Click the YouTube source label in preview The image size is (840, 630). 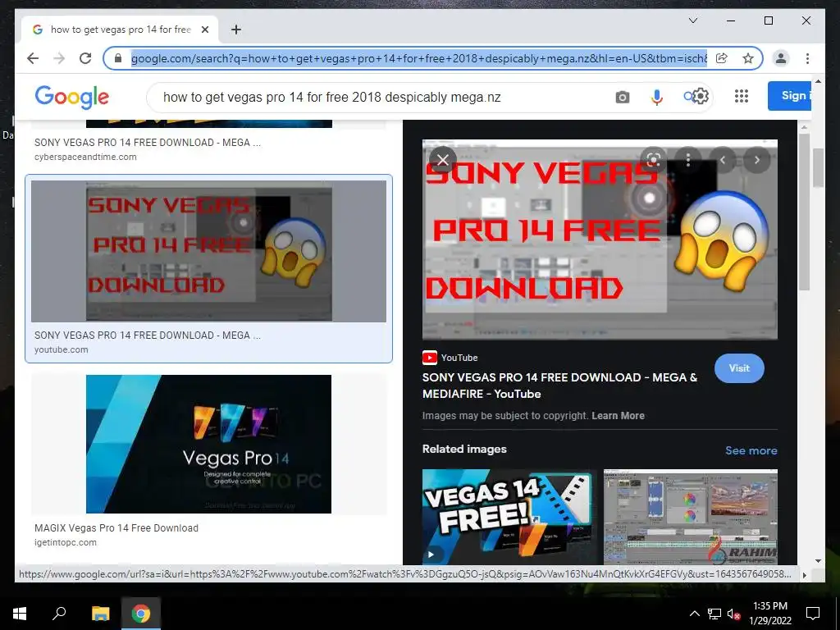(450, 358)
